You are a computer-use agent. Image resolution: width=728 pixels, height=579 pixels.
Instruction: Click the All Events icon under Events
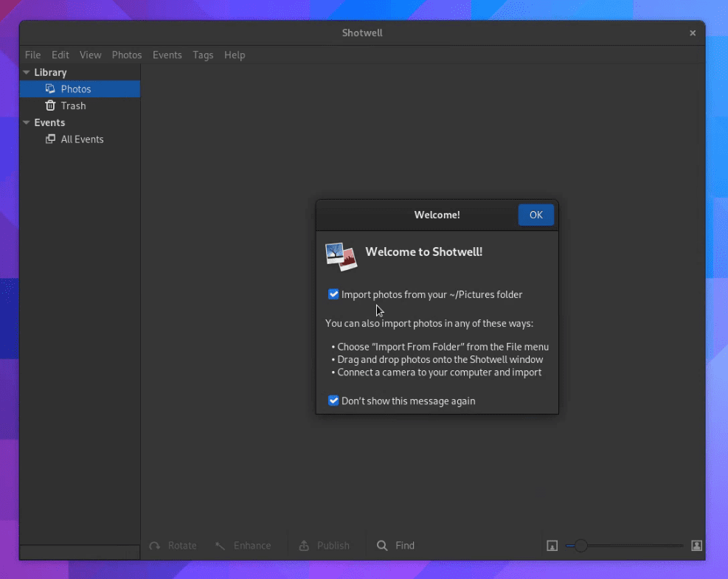(51, 139)
